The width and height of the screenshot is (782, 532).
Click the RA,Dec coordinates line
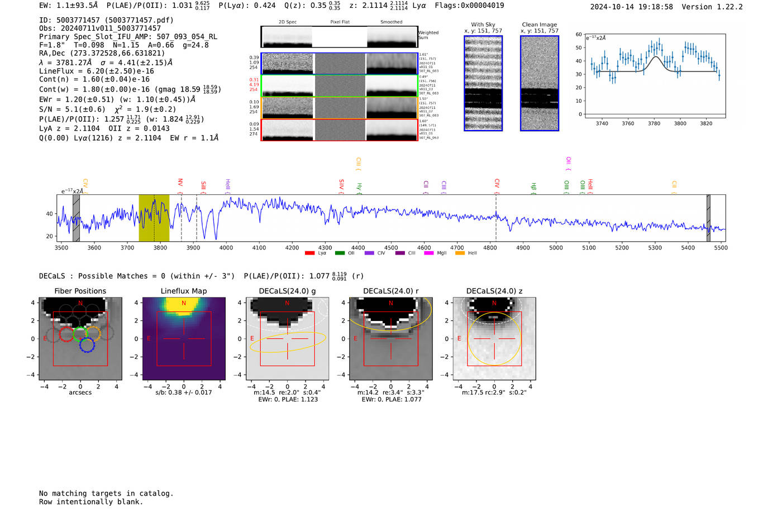coord(102,54)
